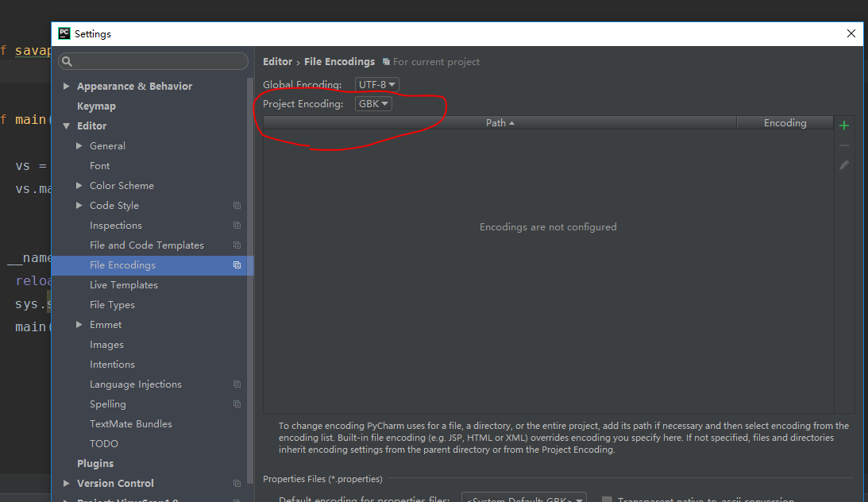Image resolution: width=868 pixels, height=502 pixels.
Task: Click the PyCharm logo in the title bar
Action: click(64, 33)
